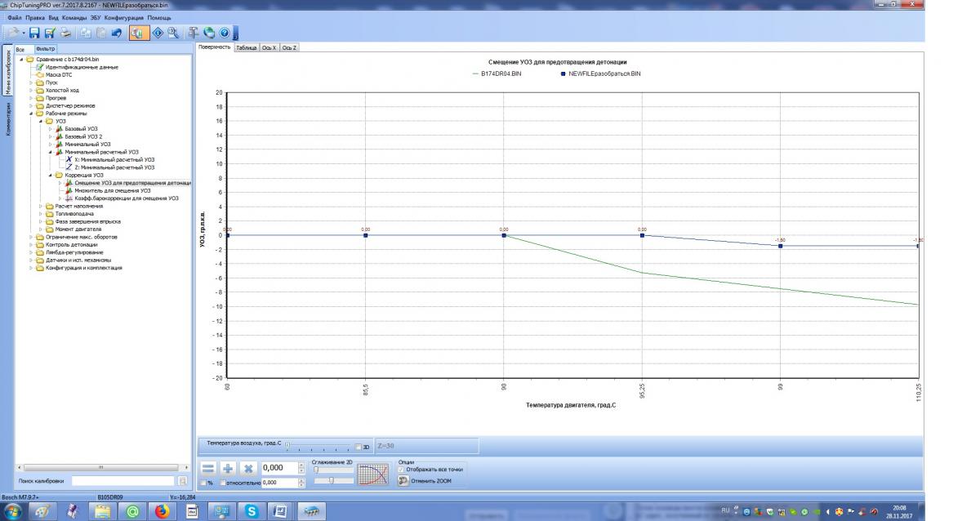This screenshot has height=521, width=980.
Task: Click ChipTuningPRO car icon in taskbar
Action: click(310, 511)
